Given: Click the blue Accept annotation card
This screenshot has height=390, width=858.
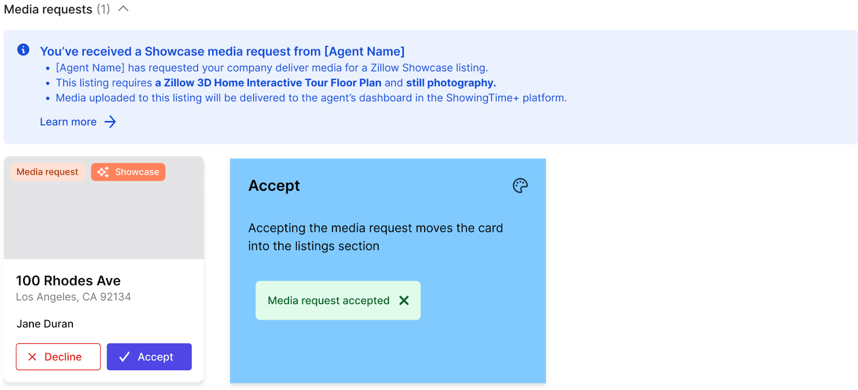Looking at the screenshot, I should [388, 271].
